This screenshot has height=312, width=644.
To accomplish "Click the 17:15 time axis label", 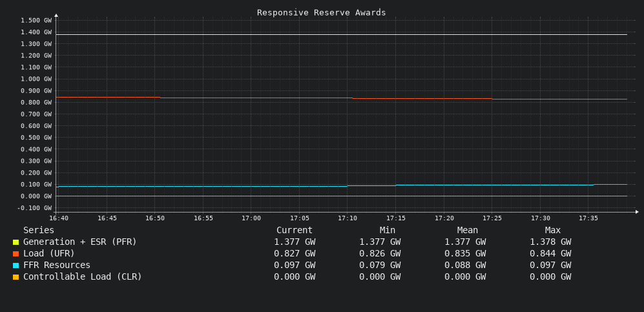I will 395,218.
